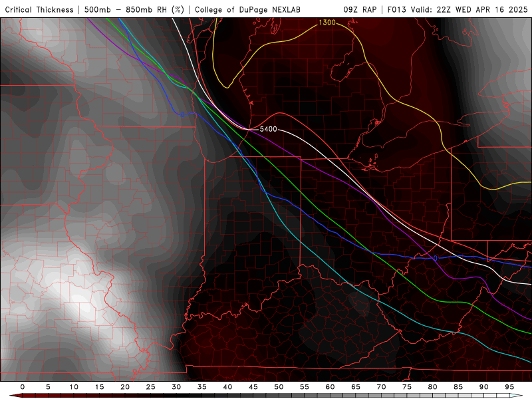This screenshot has height=399, width=532.
Task: Click the yellow '1300' contour label
Action: [327, 23]
